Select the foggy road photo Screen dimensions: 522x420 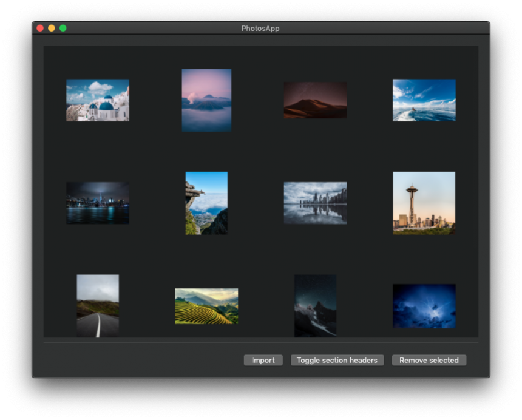(x=98, y=305)
